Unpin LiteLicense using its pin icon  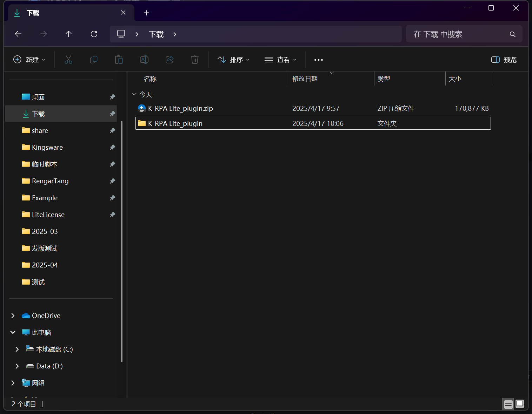coord(112,215)
